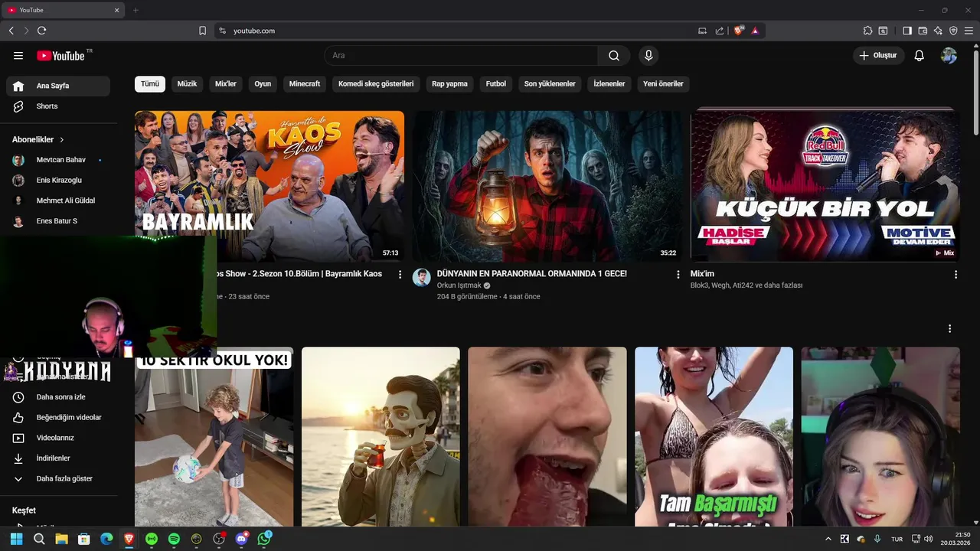980x551 pixels.
Task: Select the Yeni öneriler chip
Action: (x=663, y=83)
